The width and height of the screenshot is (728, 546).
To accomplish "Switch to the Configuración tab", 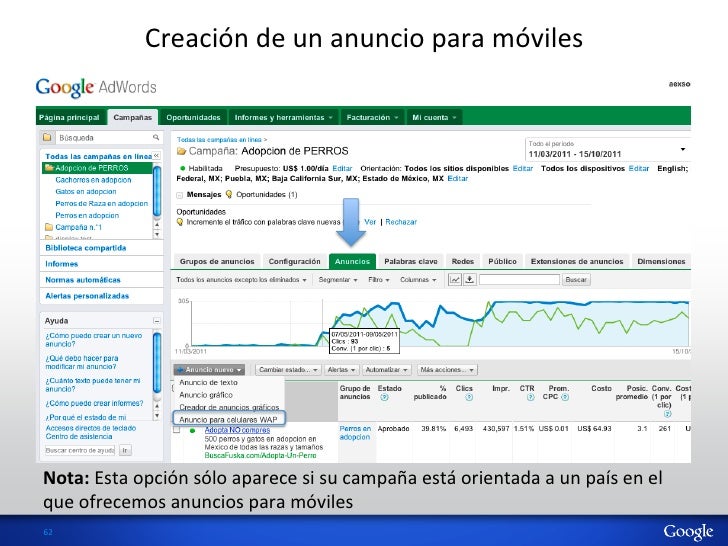I will pos(294,261).
